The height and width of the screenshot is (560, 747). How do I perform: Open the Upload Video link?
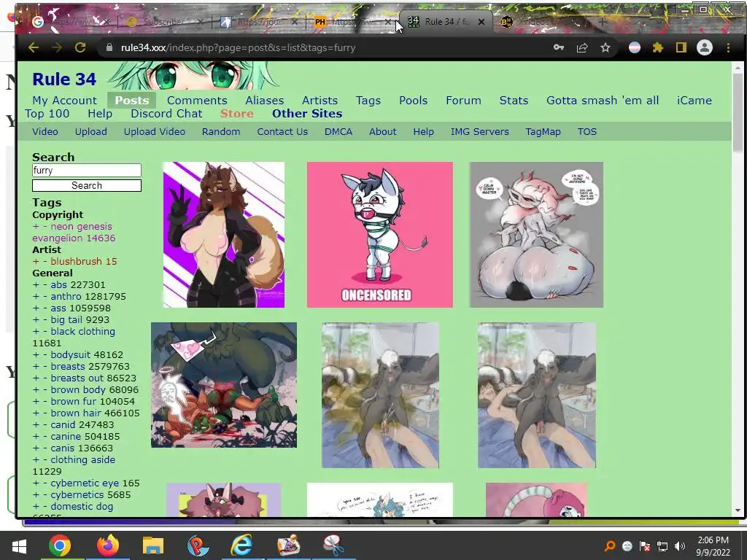[155, 132]
